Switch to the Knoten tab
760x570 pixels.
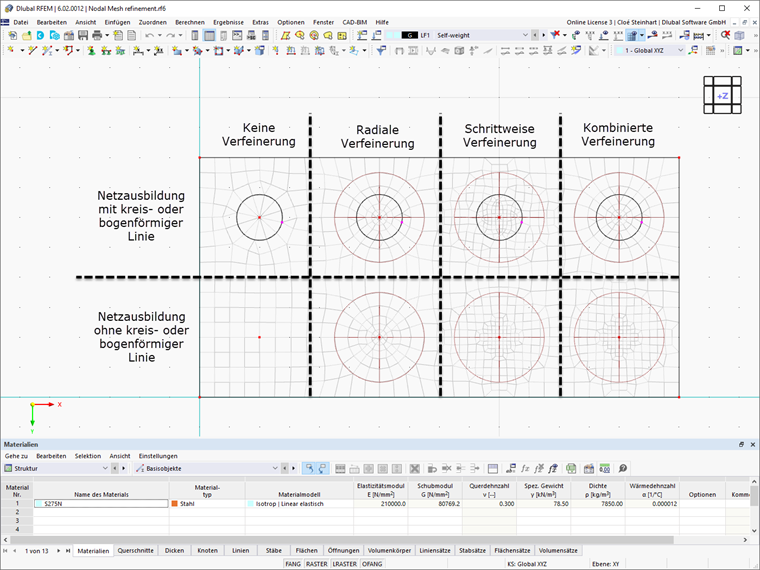(x=207, y=551)
